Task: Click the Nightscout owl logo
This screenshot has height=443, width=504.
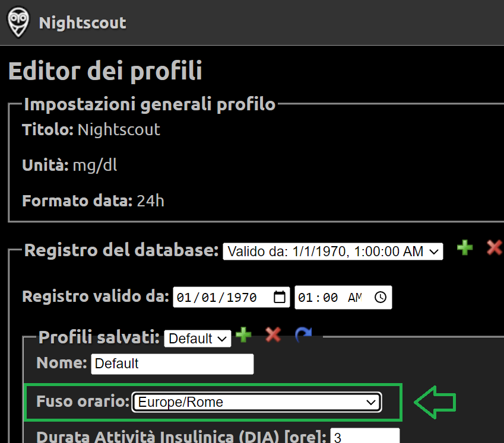Action: pyautogui.click(x=18, y=23)
